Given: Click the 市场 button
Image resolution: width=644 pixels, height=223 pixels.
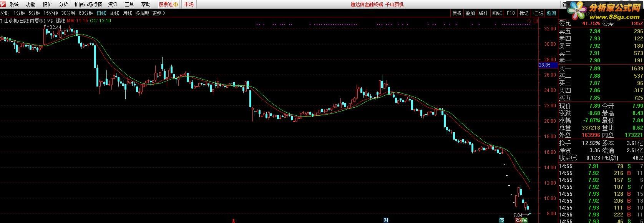Looking at the screenshot, I should coord(189,5).
